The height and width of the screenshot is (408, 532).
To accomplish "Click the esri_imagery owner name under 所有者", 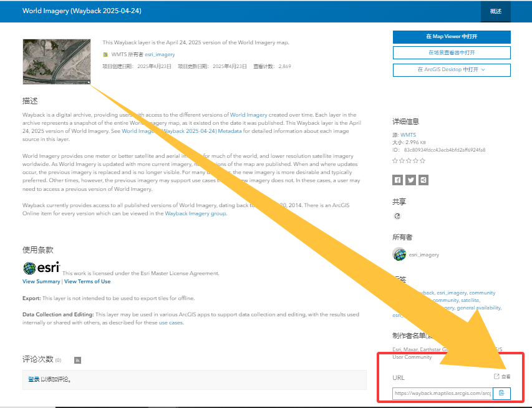I will (x=423, y=255).
